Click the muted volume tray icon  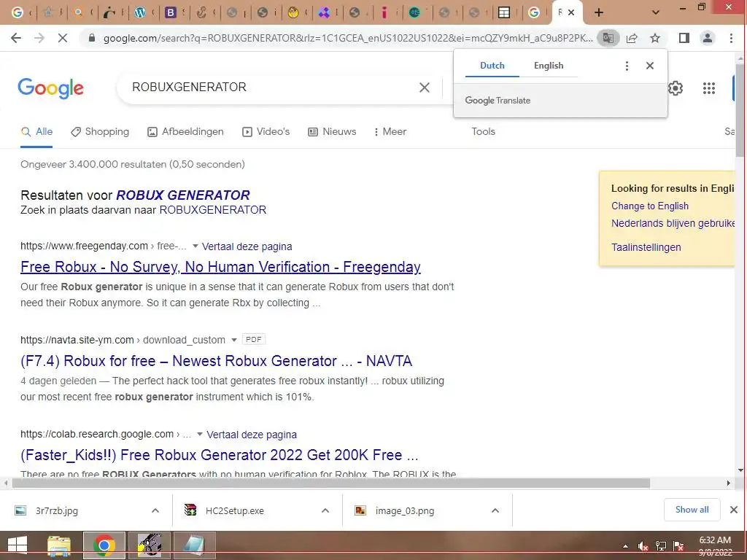(x=643, y=546)
